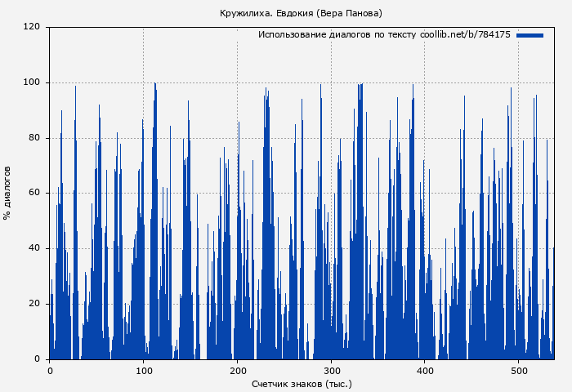Click the blue legend color line
This screenshot has height=392, width=572.
point(530,35)
